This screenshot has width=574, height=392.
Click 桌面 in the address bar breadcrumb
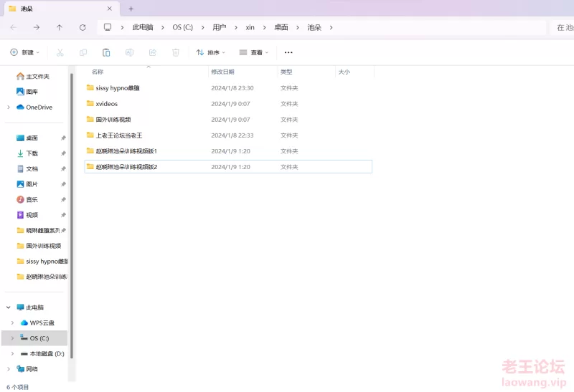pos(281,27)
